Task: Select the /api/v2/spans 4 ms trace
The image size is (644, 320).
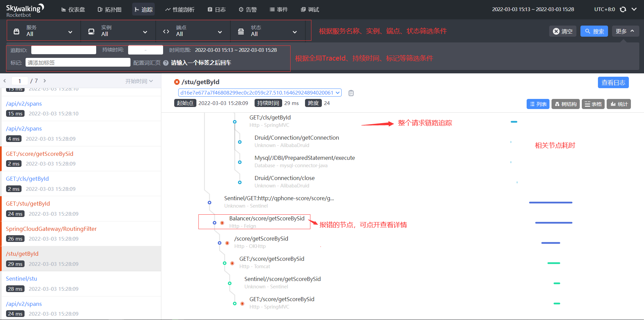Action: pos(81,134)
